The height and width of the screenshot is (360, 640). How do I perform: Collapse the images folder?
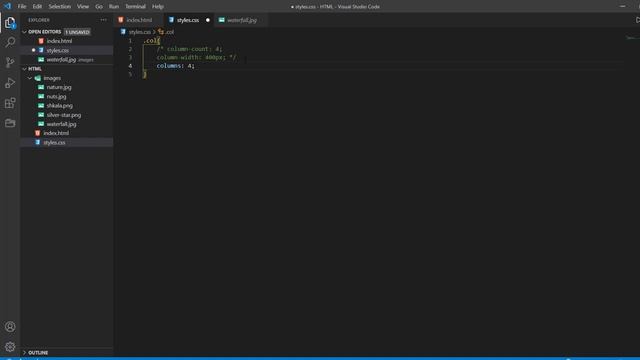52,78
